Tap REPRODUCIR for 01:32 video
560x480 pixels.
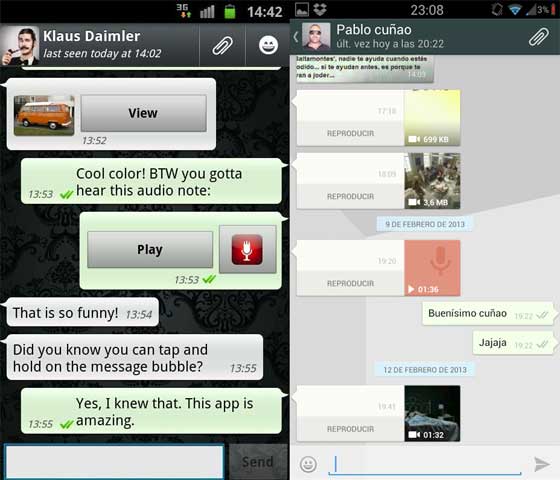[x=350, y=429]
